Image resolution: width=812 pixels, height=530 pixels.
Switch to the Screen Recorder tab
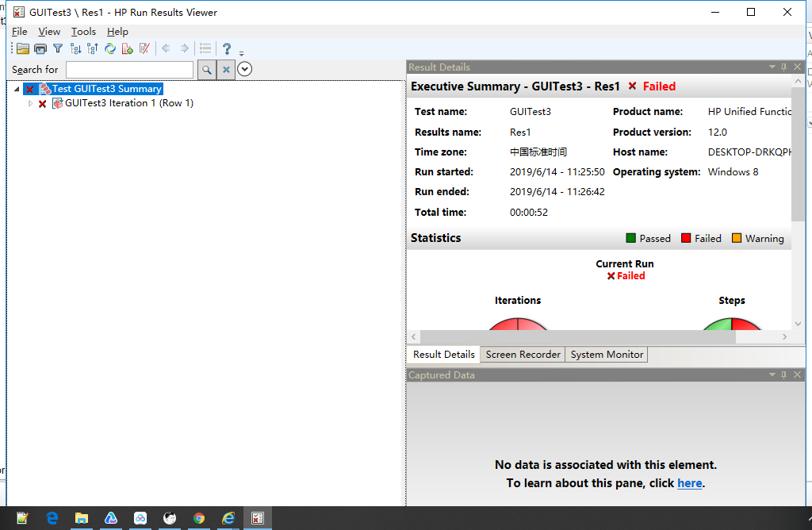coord(523,355)
